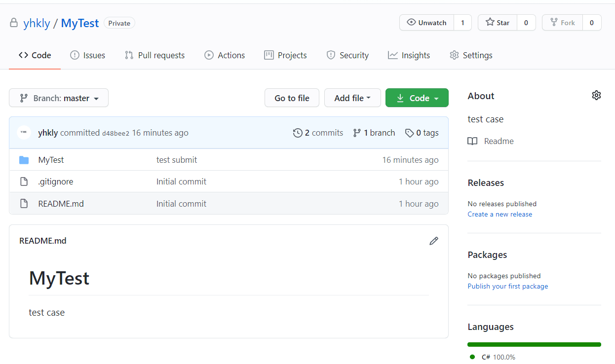Click the C# 100.0% language entry

pyautogui.click(x=493, y=357)
